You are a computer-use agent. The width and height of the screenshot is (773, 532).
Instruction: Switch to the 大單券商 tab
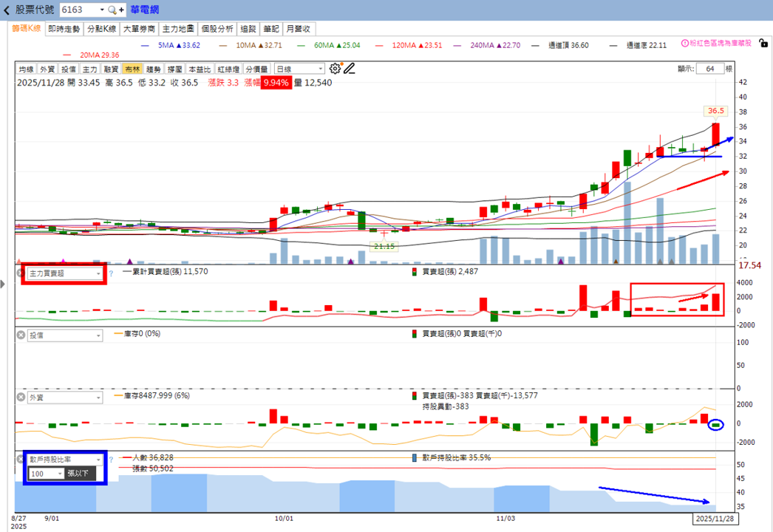[x=139, y=29]
